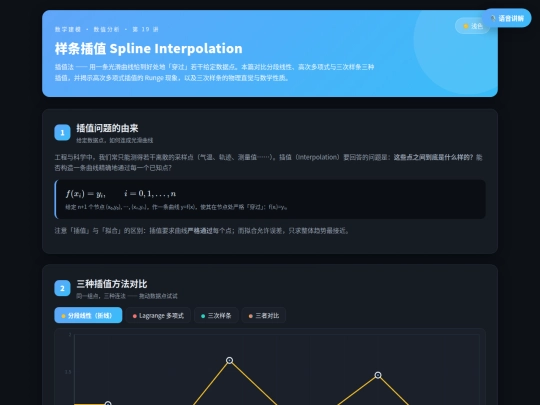Click the highest data point on chart

[229, 360]
